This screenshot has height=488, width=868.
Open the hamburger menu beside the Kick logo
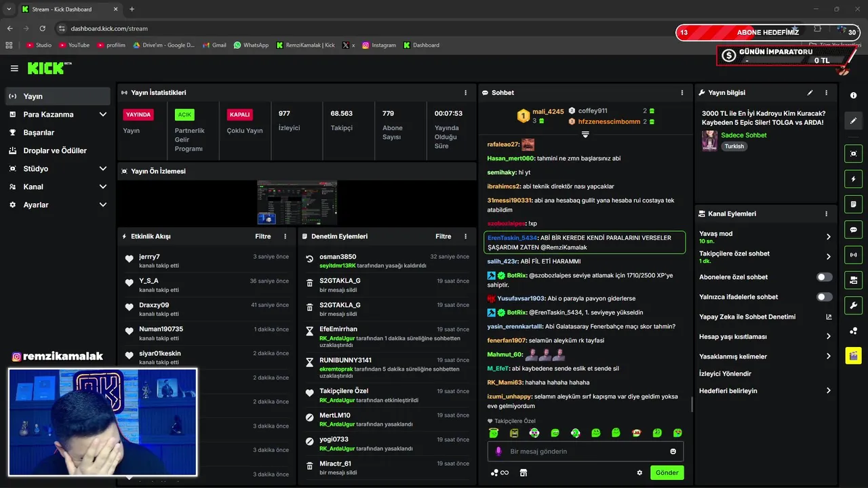coord(14,68)
